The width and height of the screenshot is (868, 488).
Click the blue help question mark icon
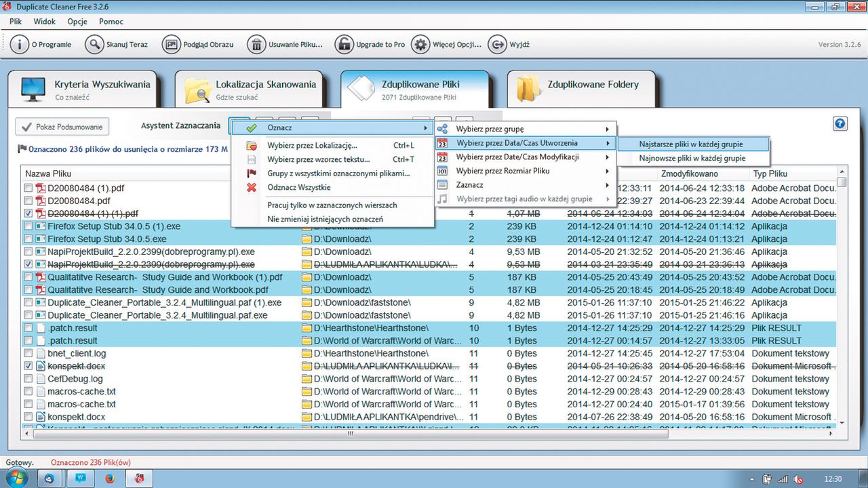coord(840,124)
